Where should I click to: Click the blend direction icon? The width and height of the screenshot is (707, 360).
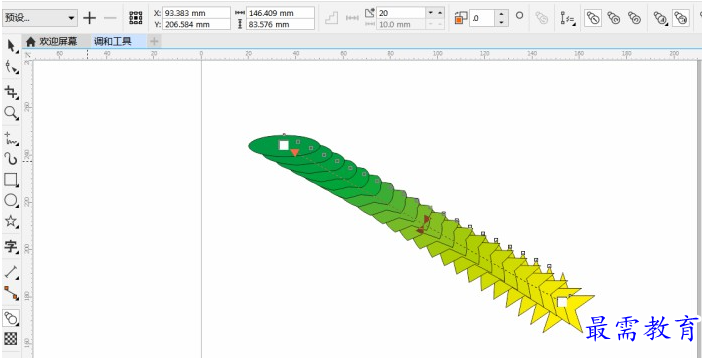460,18
